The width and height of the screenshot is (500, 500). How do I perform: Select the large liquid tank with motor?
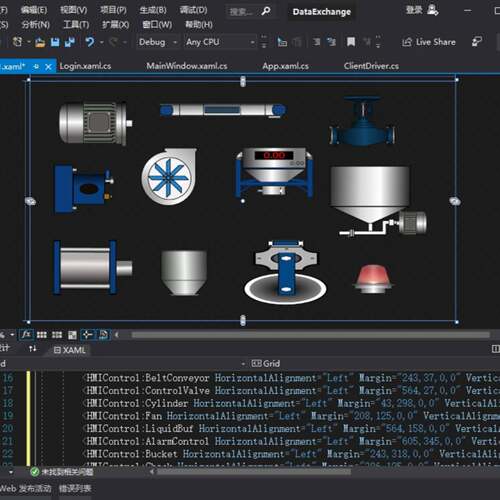[378, 201]
